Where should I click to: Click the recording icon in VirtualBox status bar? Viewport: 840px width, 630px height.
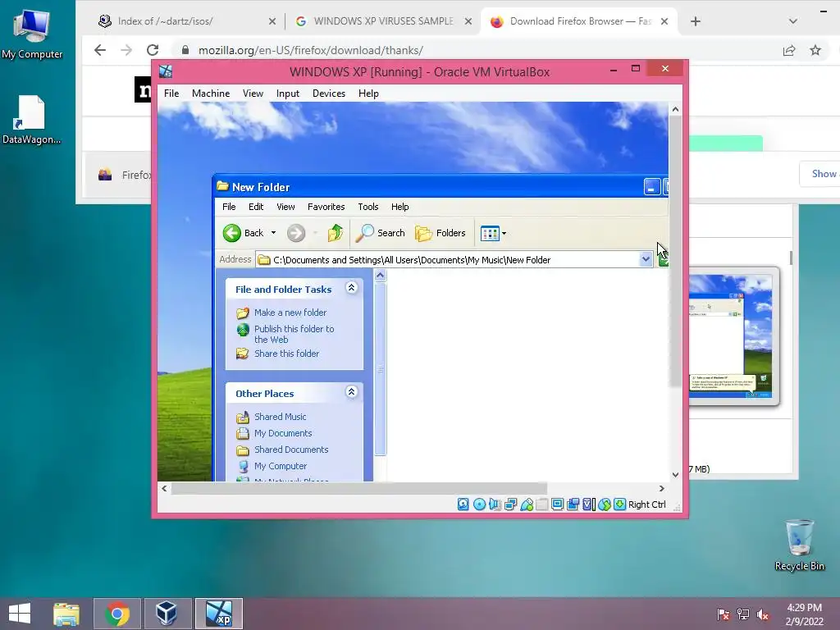(x=573, y=504)
